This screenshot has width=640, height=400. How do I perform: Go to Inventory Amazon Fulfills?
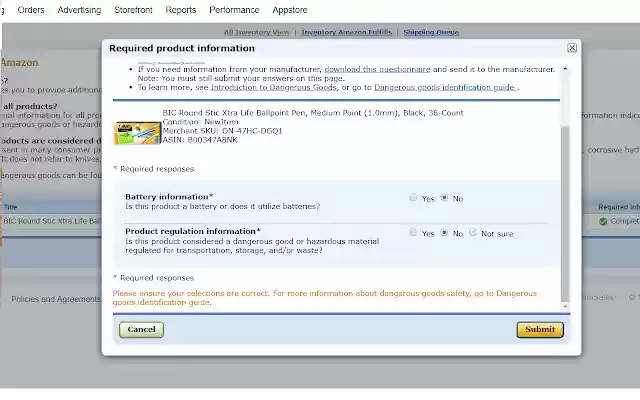pyautogui.click(x=347, y=32)
